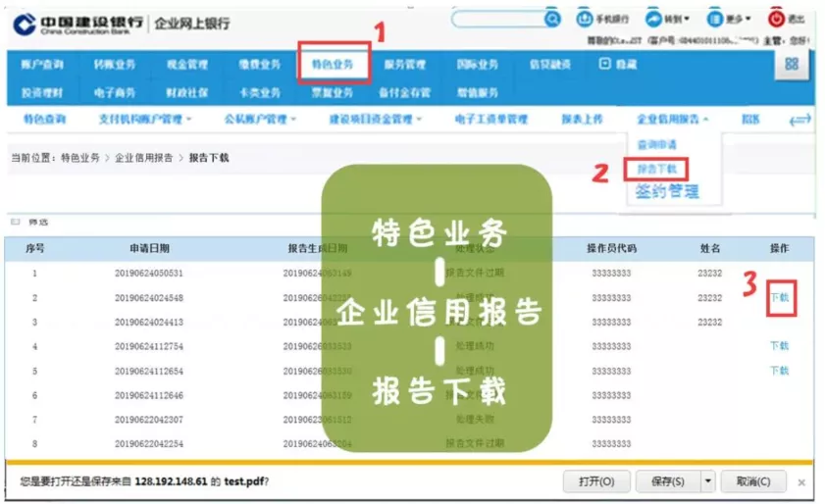Open the 增值服务 menu
This screenshot has width=825, height=504.
pos(477,93)
